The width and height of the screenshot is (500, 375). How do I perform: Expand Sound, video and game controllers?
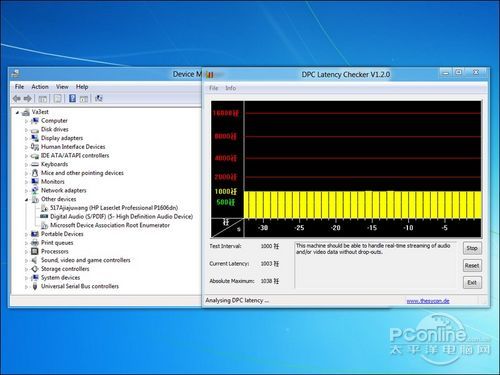coord(26,260)
